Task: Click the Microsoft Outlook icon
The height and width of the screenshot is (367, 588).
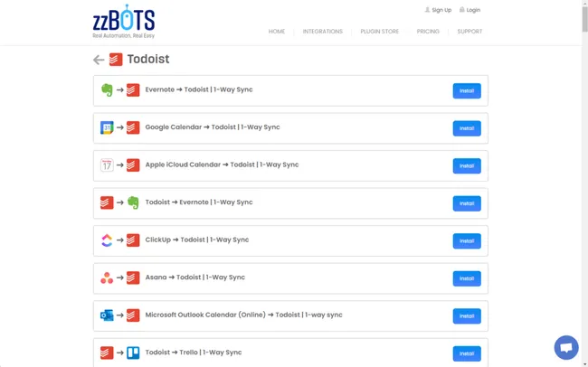Action: pyautogui.click(x=107, y=315)
